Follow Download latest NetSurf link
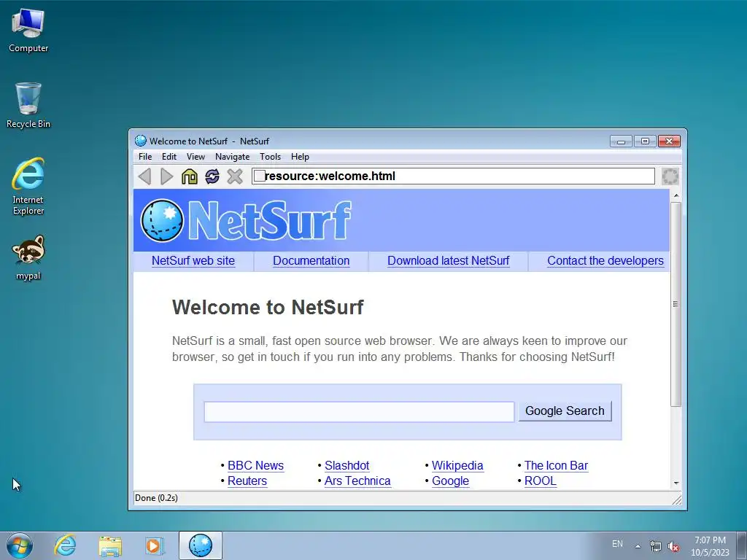 tap(449, 261)
